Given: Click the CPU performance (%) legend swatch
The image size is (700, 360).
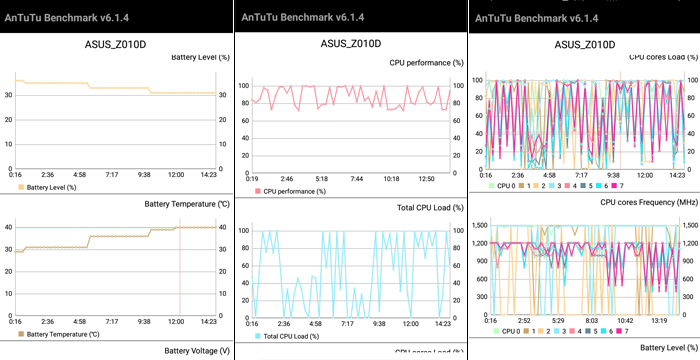Looking at the screenshot, I should [x=257, y=192].
